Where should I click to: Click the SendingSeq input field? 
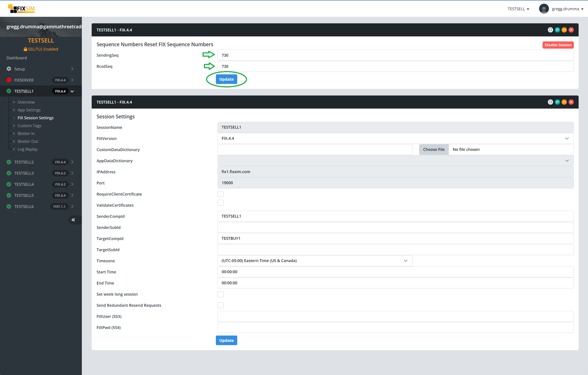coord(395,55)
